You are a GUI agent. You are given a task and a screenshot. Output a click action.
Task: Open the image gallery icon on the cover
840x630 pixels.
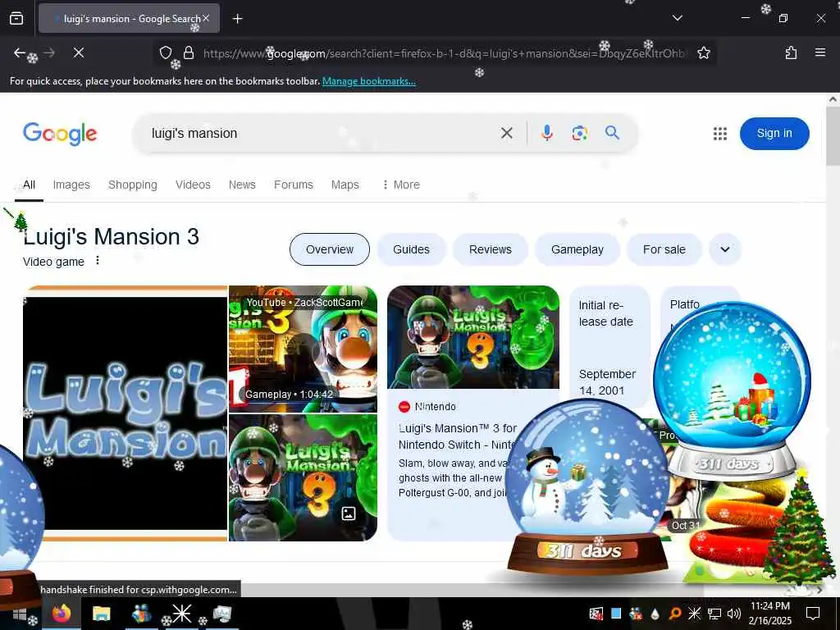tap(348, 514)
